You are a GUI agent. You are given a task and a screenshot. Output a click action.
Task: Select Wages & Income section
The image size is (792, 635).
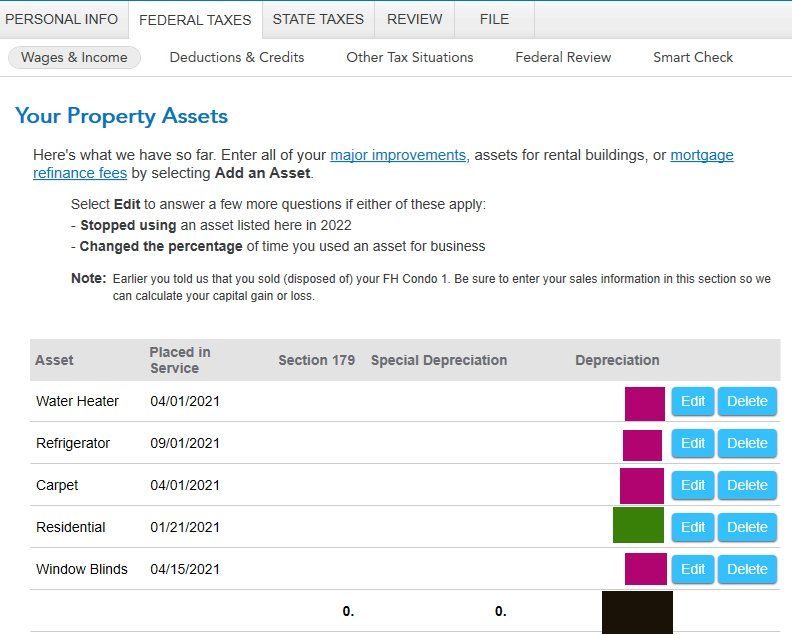click(74, 57)
